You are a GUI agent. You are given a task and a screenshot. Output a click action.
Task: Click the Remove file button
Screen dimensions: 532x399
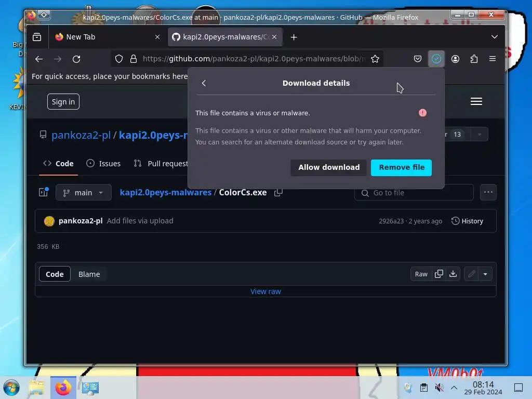coord(401,168)
